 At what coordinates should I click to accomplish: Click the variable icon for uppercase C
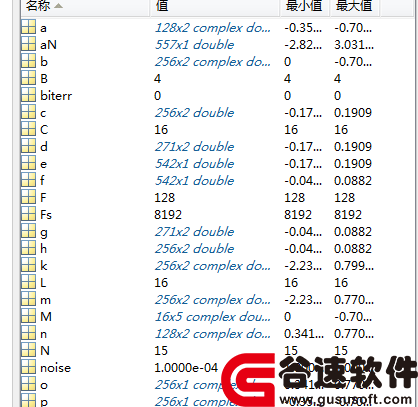(28, 129)
